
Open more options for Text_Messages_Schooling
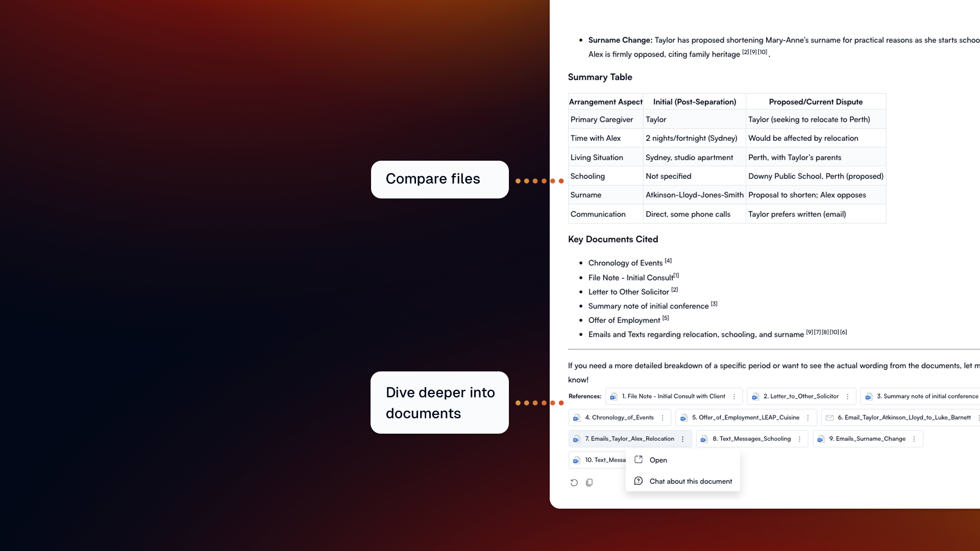(800, 439)
